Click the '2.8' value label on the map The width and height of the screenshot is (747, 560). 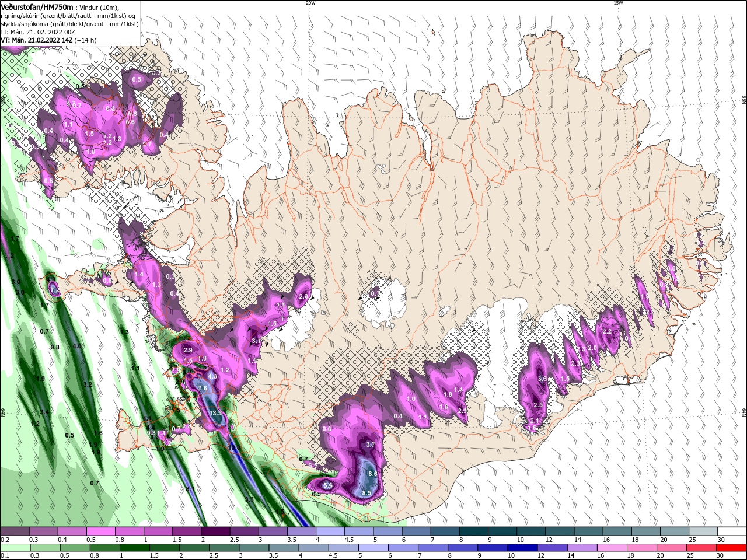tap(303, 296)
